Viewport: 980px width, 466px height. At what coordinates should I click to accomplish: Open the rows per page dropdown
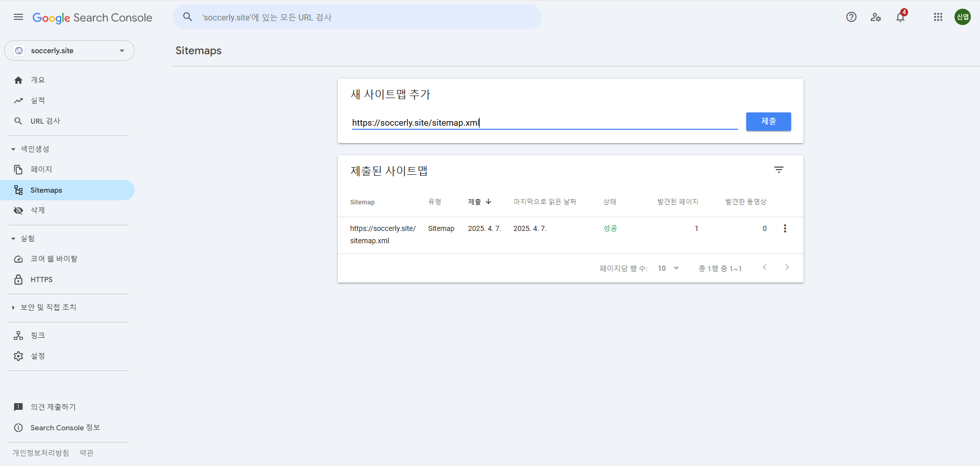669,268
